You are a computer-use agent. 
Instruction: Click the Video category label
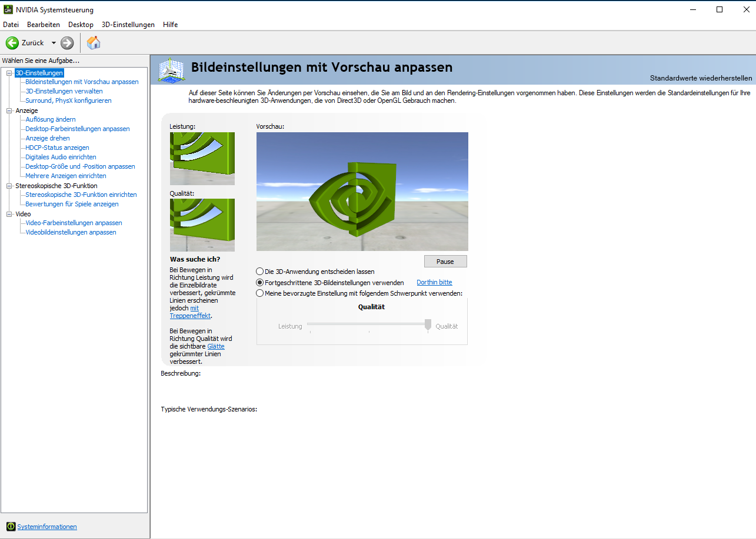tap(23, 214)
